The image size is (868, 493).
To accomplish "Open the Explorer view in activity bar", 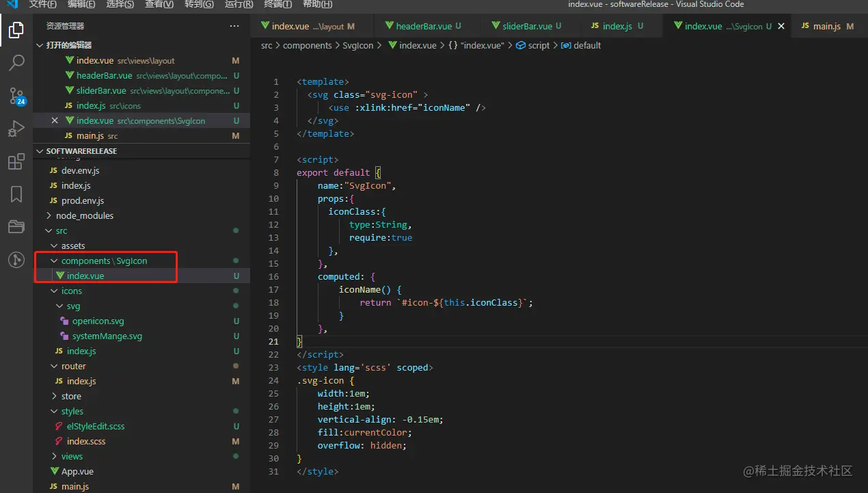I will tap(16, 31).
